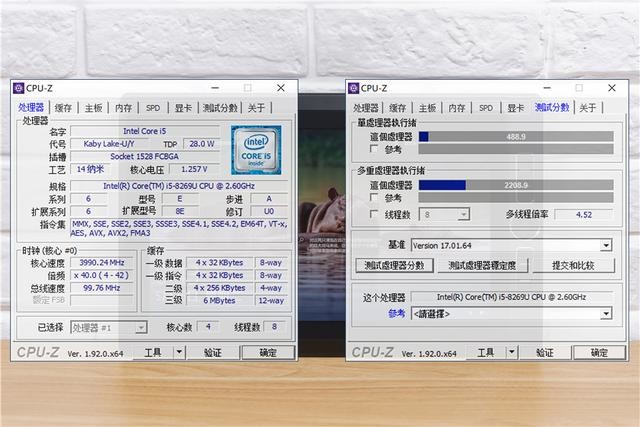Viewport: 640px width, 427px height.
Task: Click 工具 button in right window
Action: (486, 352)
